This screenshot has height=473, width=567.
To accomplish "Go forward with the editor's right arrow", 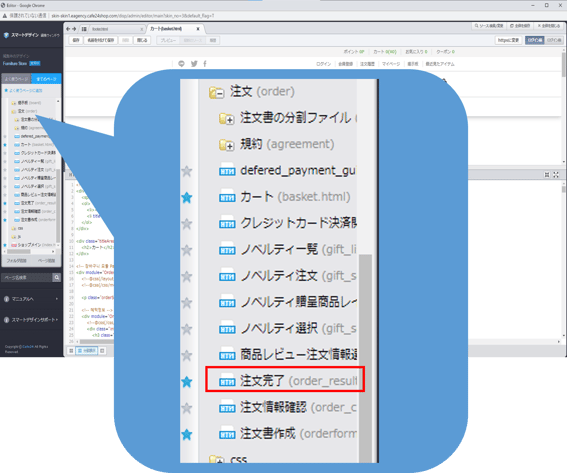I will pyautogui.click(x=74, y=29).
